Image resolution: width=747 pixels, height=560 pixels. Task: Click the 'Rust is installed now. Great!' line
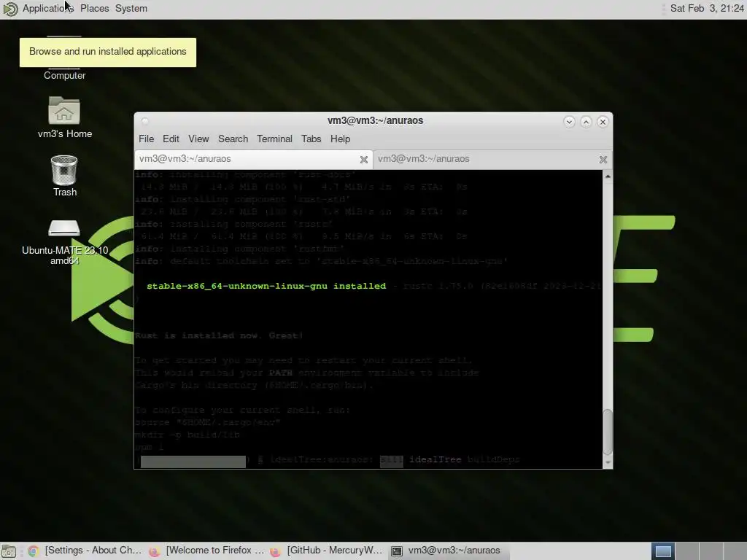coord(219,335)
